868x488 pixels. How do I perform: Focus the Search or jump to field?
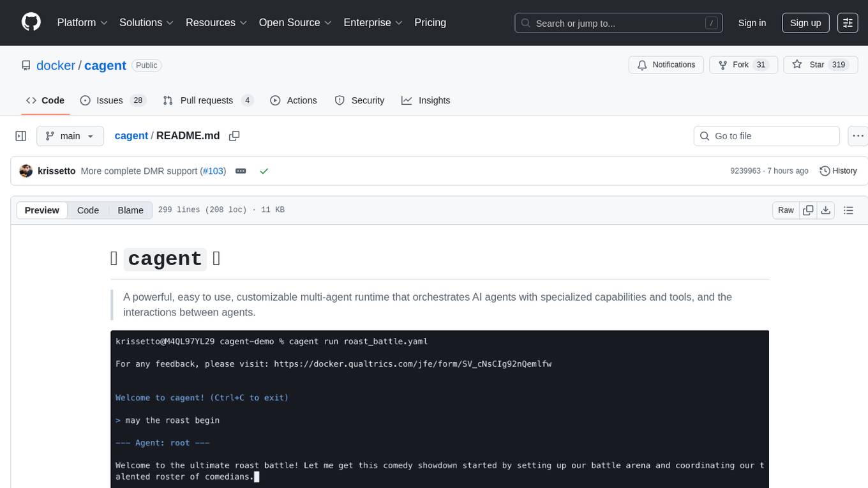pyautogui.click(x=619, y=23)
